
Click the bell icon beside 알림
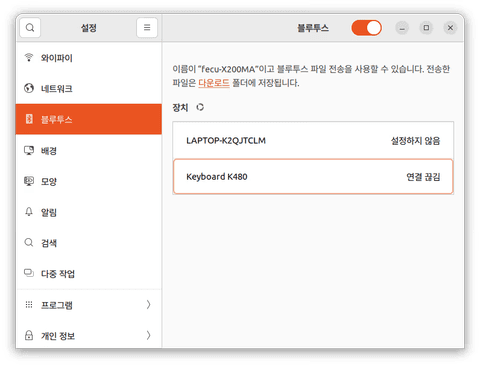click(29, 212)
